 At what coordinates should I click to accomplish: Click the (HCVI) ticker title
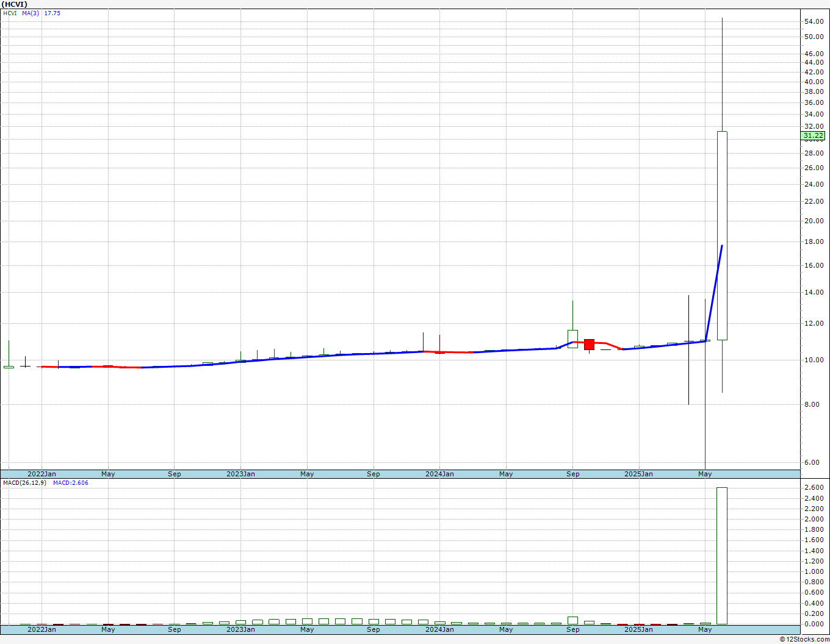pos(15,4)
